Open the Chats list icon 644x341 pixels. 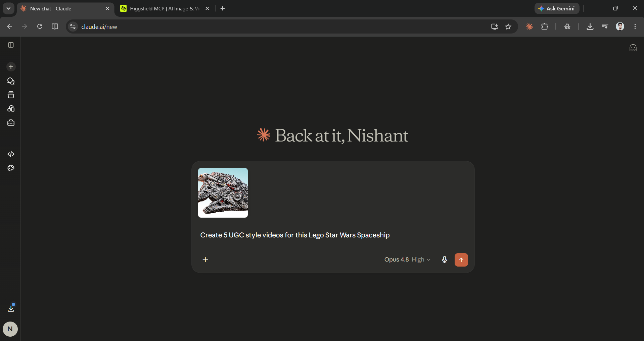pyautogui.click(x=11, y=81)
